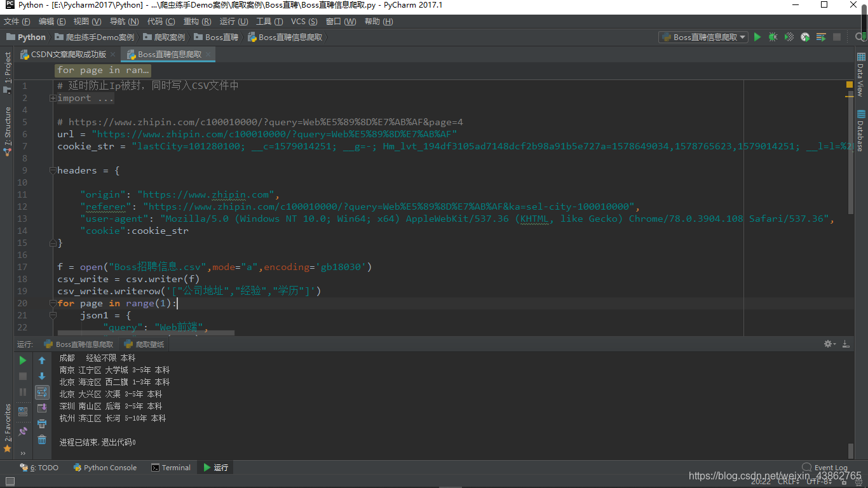Open the Event Log
Image resolution: width=868 pixels, height=488 pixels.
pyautogui.click(x=825, y=467)
